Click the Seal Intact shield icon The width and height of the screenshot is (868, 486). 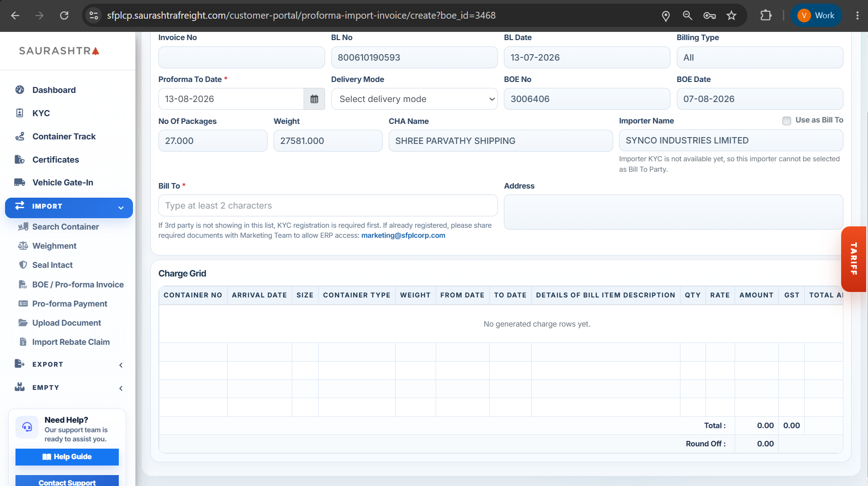click(x=23, y=265)
